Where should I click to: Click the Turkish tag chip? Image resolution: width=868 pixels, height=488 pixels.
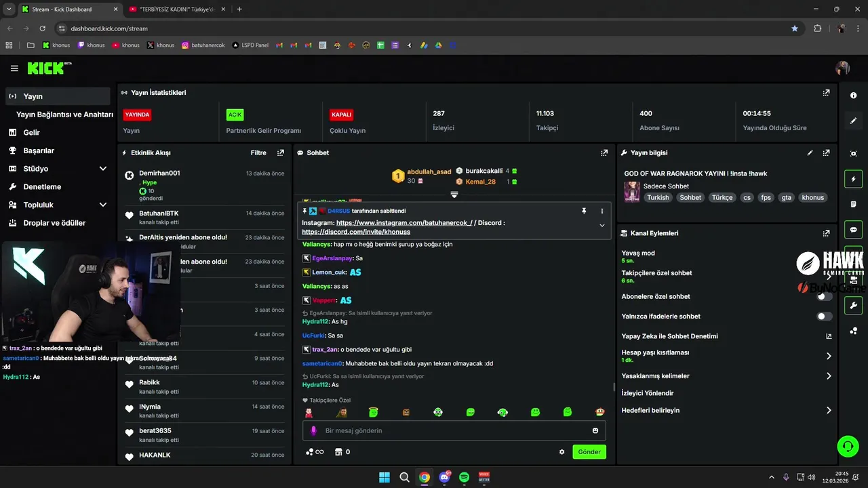[658, 198]
